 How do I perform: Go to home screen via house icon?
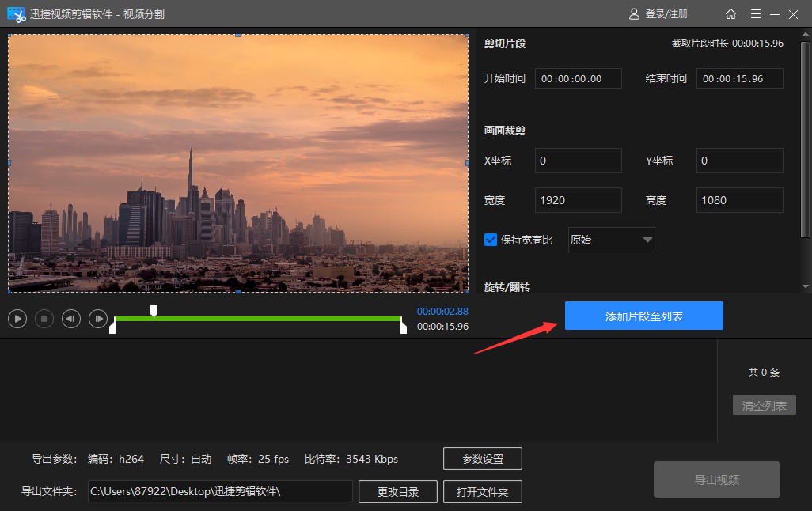730,14
